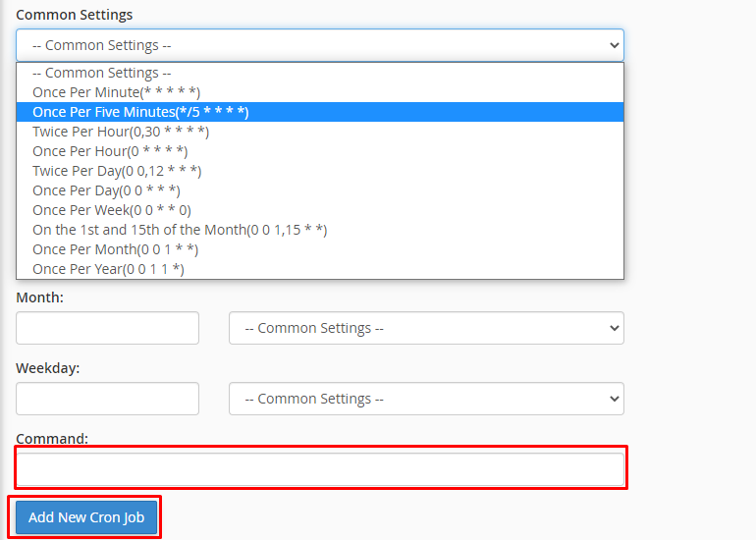Select Once Per Minute option
Screen dimensions: 756x540
tap(117, 92)
